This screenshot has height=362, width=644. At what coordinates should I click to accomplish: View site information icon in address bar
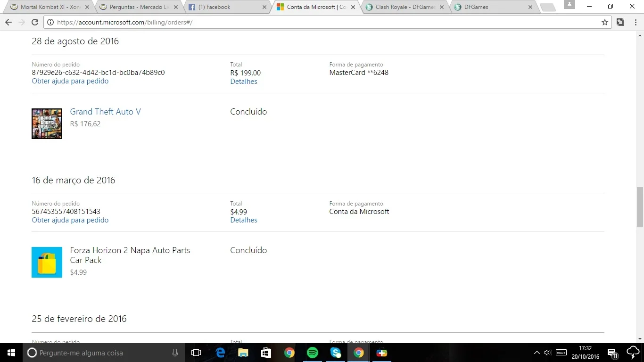(x=50, y=22)
